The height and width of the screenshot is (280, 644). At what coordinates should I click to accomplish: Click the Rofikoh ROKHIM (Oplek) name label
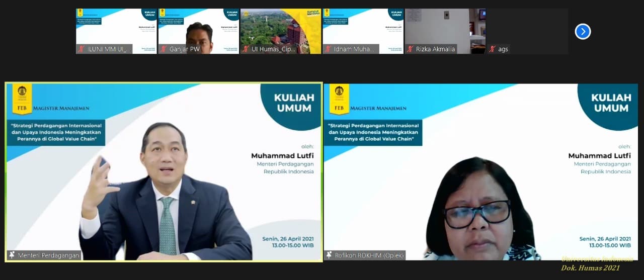pos(369,255)
